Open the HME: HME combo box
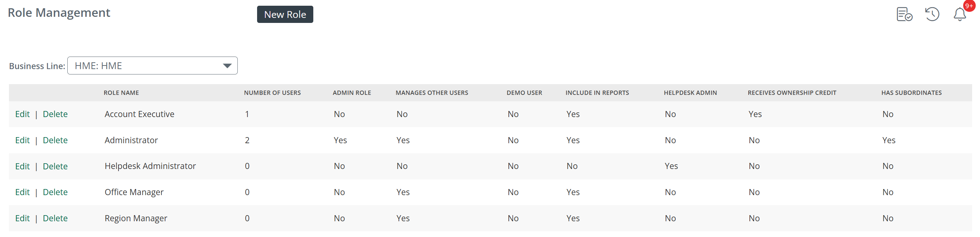Viewport: 980px width, 237px height. point(152,66)
